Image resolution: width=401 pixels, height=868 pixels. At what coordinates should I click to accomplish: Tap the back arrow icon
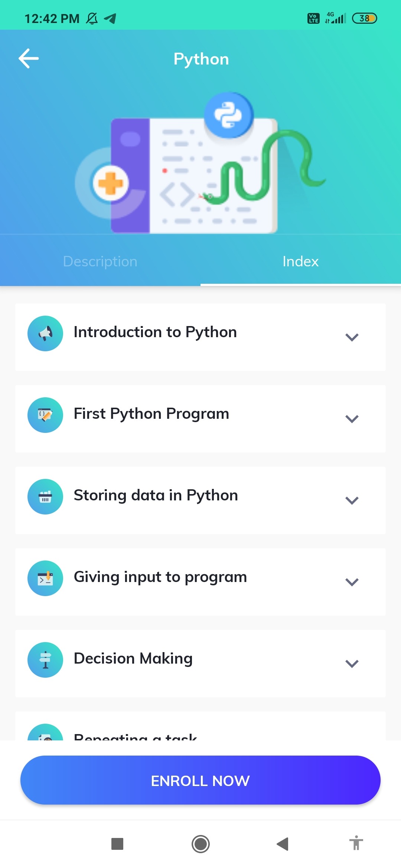[29, 59]
